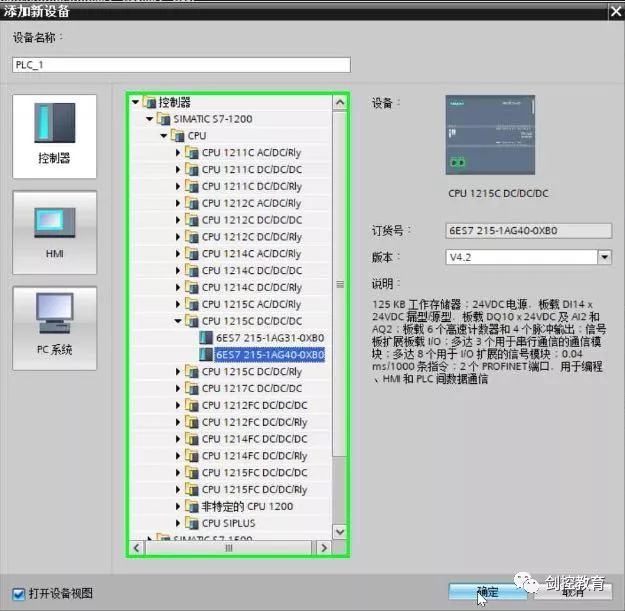Select row CPU 1215FC DC/DC/DC
This screenshot has width=625, height=611.
pyautogui.click(x=254, y=473)
